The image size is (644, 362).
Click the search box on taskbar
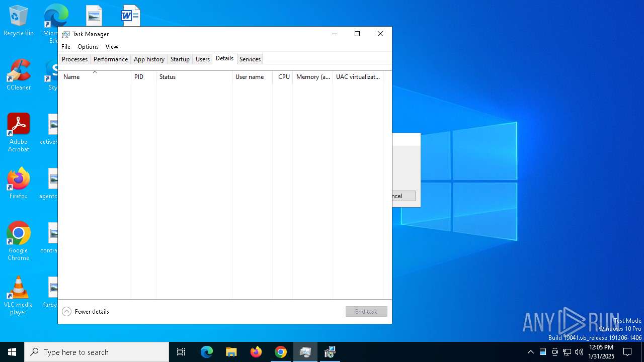(x=97, y=352)
